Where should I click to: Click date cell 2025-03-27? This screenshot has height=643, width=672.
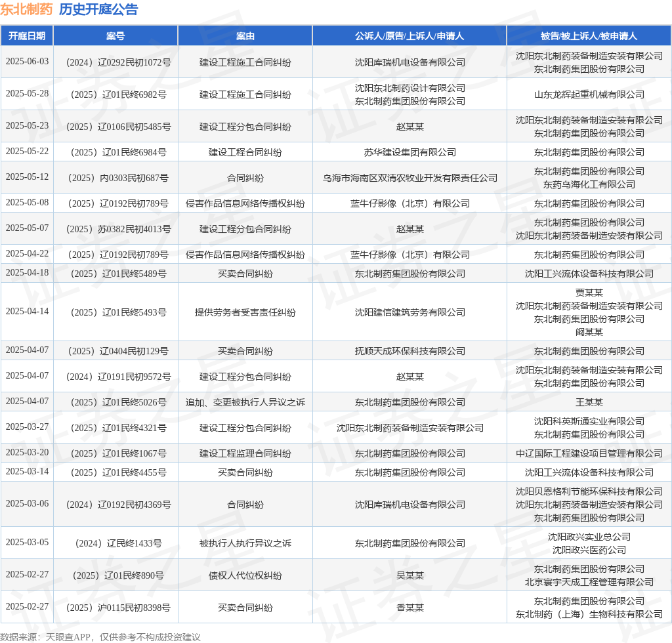pos(27,426)
